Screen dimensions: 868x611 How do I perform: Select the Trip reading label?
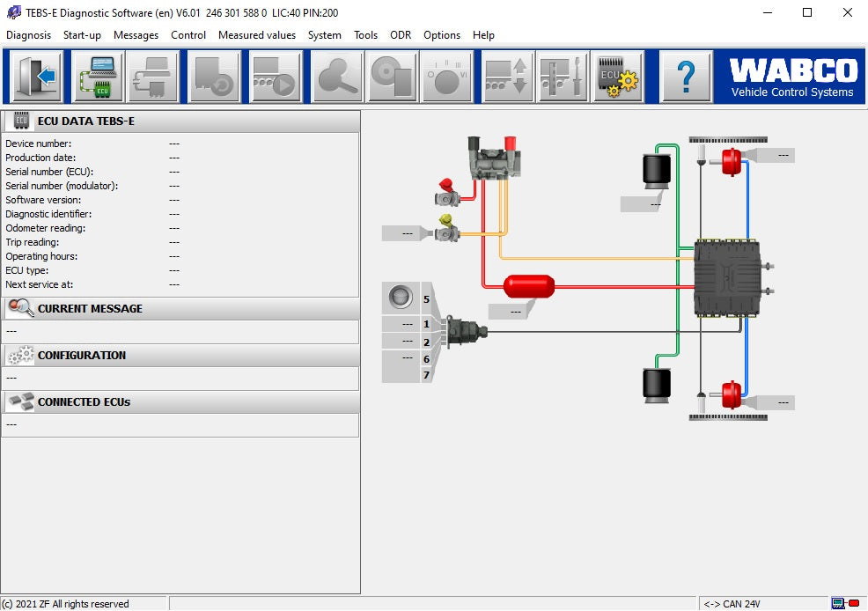[32, 242]
